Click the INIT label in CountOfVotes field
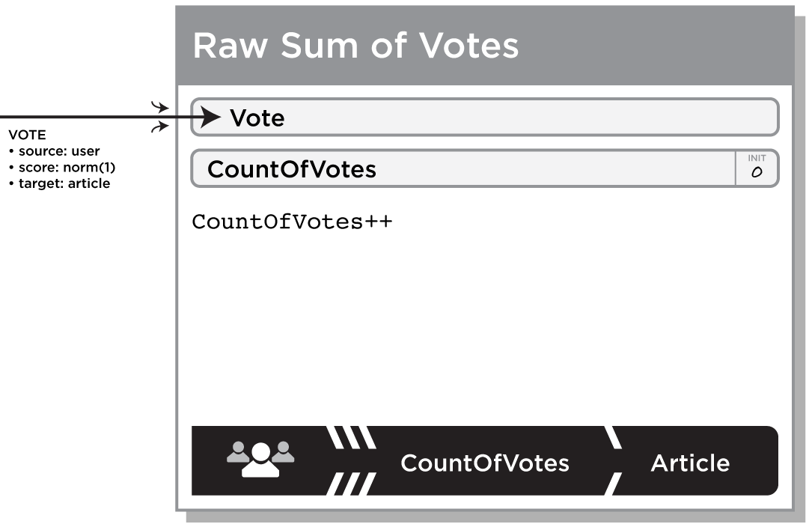The image size is (812, 530). point(757,159)
